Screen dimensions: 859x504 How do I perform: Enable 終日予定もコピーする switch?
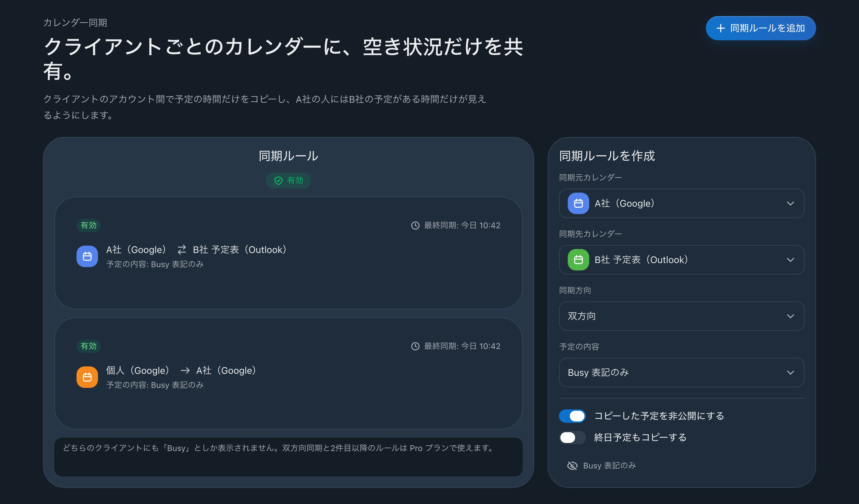[x=572, y=437]
